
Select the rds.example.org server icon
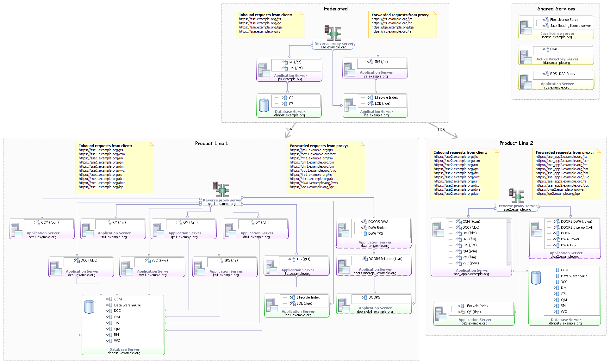pyautogui.click(x=526, y=82)
